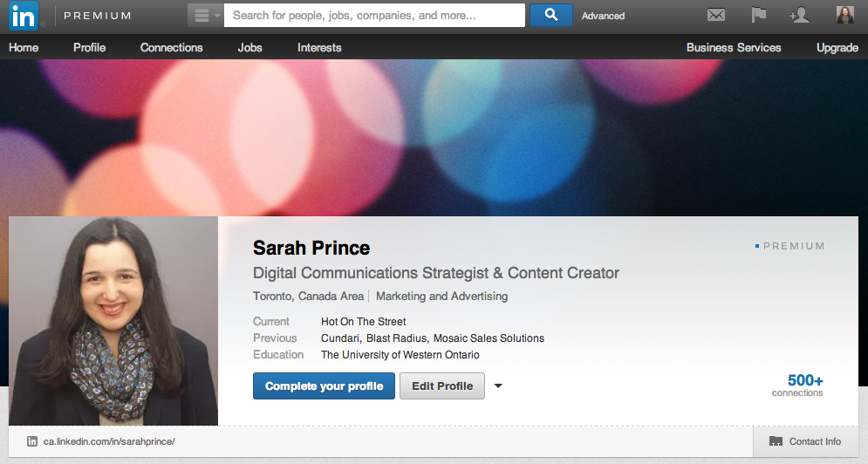The height and width of the screenshot is (464, 868).
Task: Click the blue magnifier search button
Action: pyautogui.click(x=550, y=16)
